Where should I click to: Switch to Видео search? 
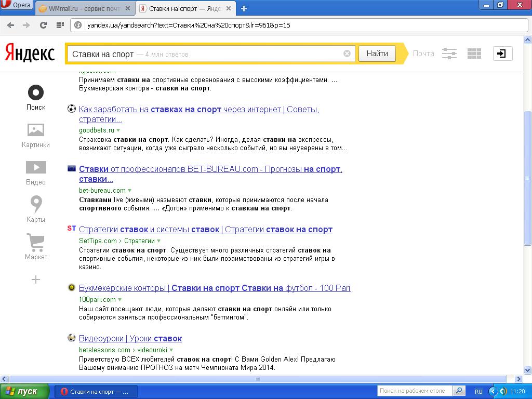click(36, 173)
